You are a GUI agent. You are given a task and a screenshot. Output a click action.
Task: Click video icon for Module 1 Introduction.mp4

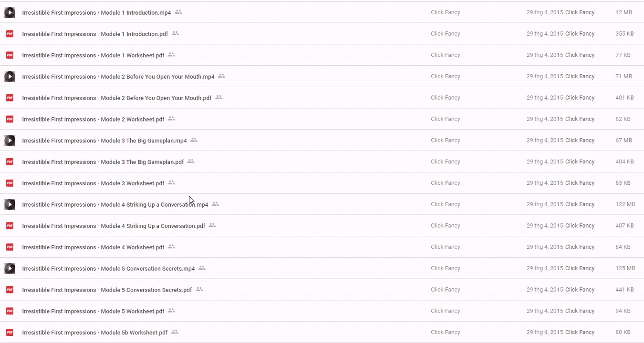pyautogui.click(x=10, y=12)
